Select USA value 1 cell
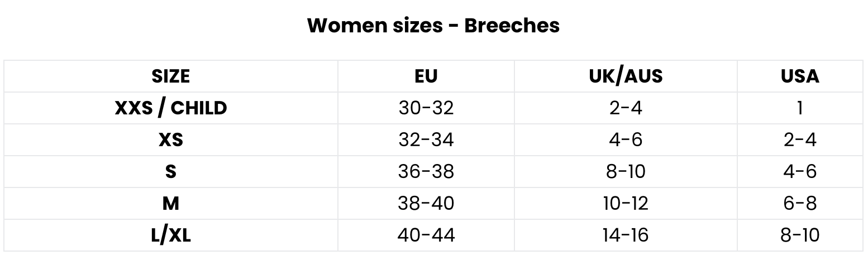 (800, 108)
